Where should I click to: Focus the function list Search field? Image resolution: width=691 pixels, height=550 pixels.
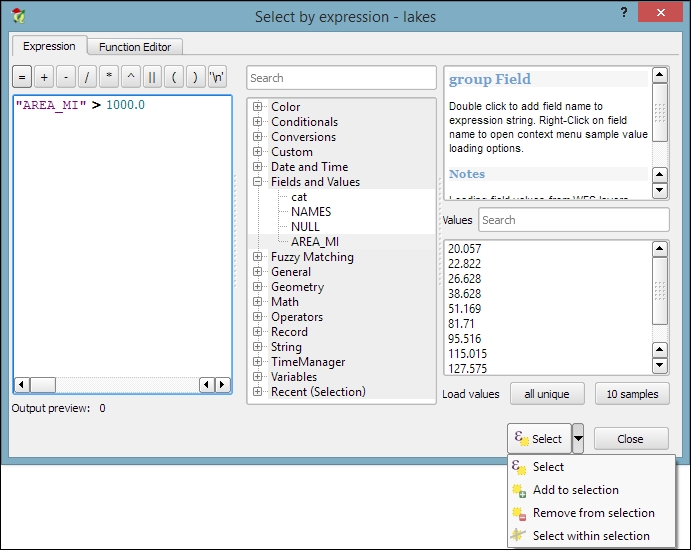coord(341,78)
